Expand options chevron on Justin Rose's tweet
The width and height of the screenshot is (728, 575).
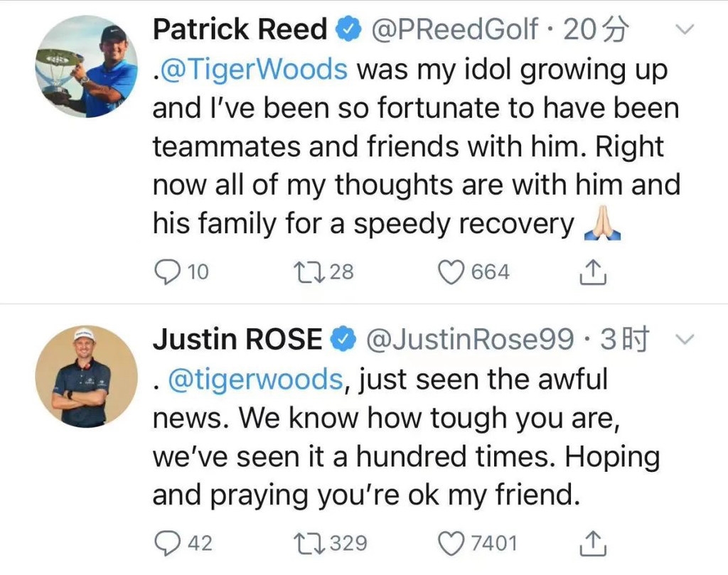tap(684, 340)
